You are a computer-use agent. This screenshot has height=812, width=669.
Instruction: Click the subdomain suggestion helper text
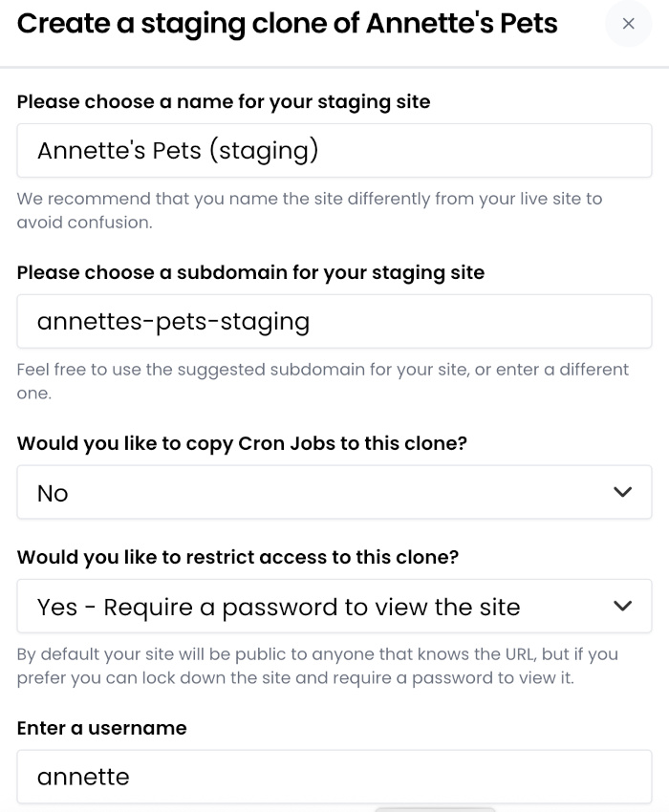[323, 379]
